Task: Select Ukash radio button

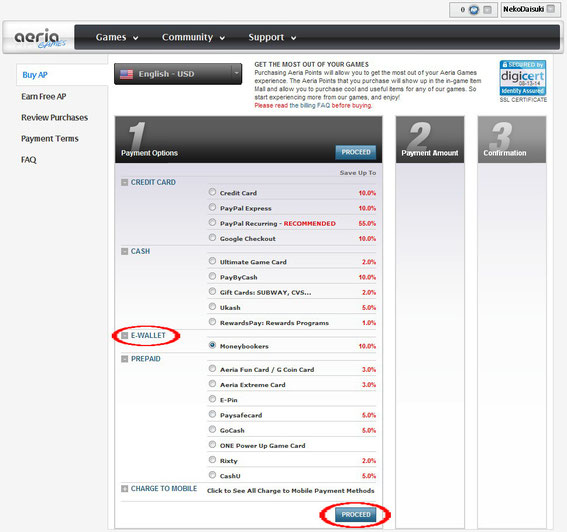Action: (x=212, y=307)
